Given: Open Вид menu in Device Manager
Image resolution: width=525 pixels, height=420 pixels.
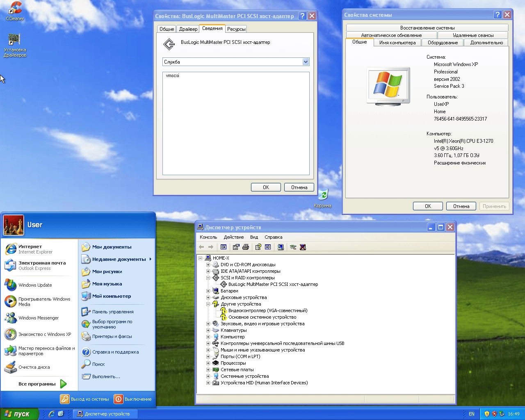Looking at the screenshot, I should (254, 237).
